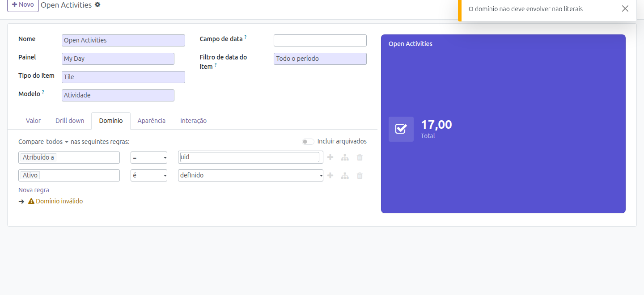Open the é operator dropdown
The image size is (644, 295).
(x=149, y=176)
